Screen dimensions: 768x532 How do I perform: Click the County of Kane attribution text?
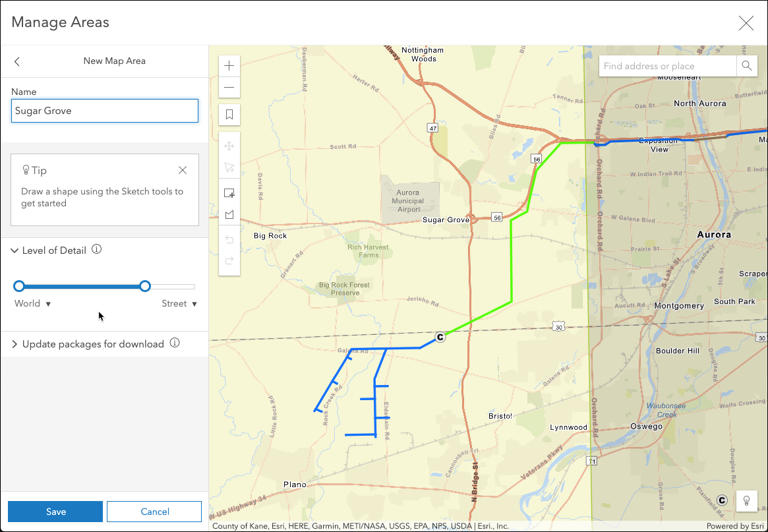pyautogui.click(x=361, y=526)
